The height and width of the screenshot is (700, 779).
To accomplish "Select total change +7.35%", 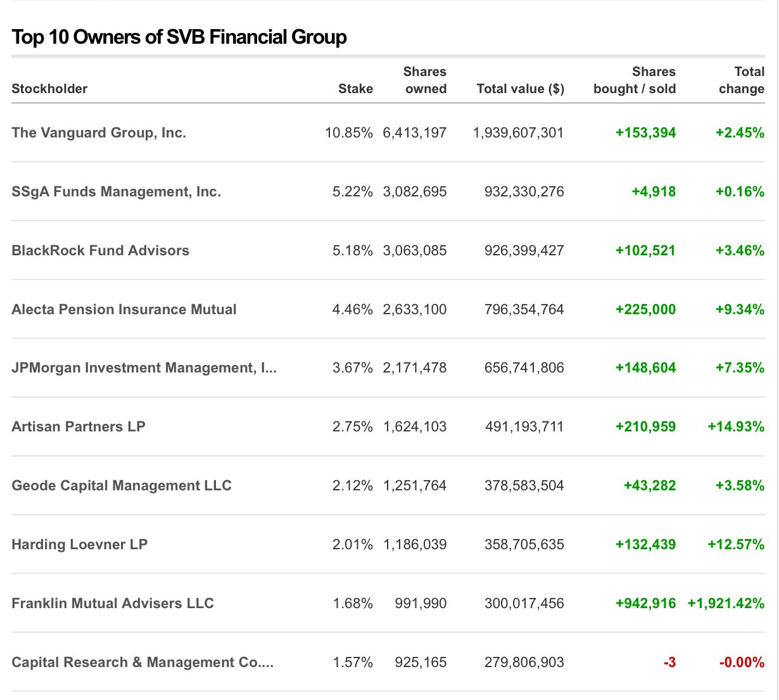I will click(740, 368).
